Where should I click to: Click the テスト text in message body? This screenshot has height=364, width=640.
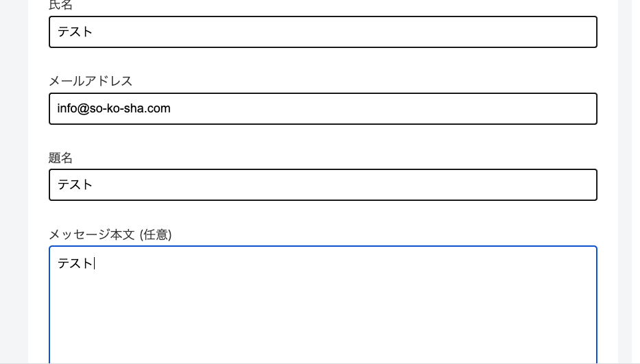(x=75, y=263)
